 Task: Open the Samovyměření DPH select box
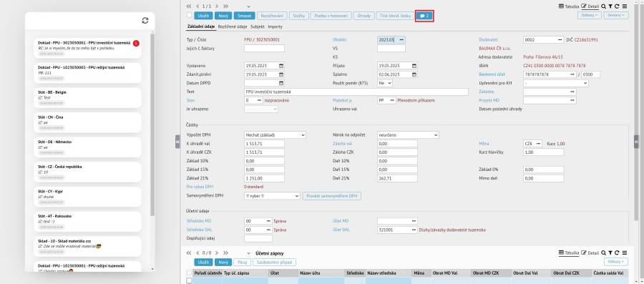[x=273, y=196]
